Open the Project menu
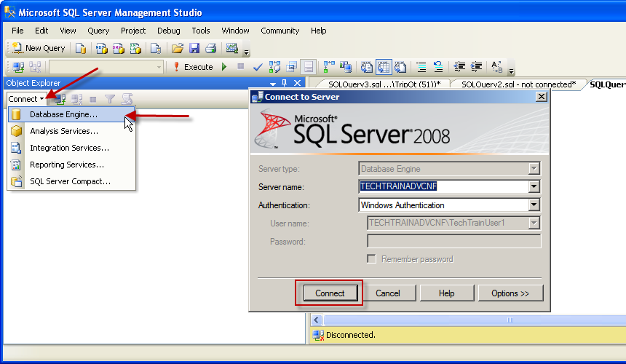The image size is (626, 364). click(133, 31)
